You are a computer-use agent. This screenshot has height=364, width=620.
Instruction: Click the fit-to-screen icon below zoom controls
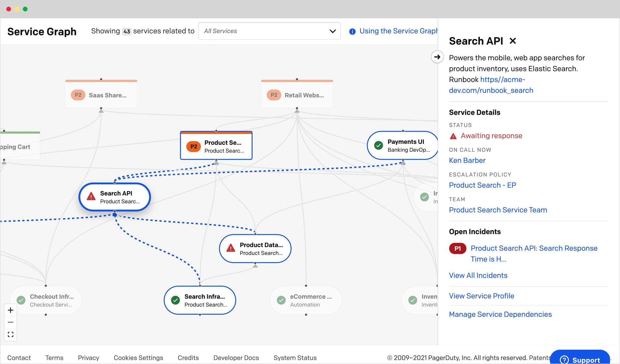(10, 334)
